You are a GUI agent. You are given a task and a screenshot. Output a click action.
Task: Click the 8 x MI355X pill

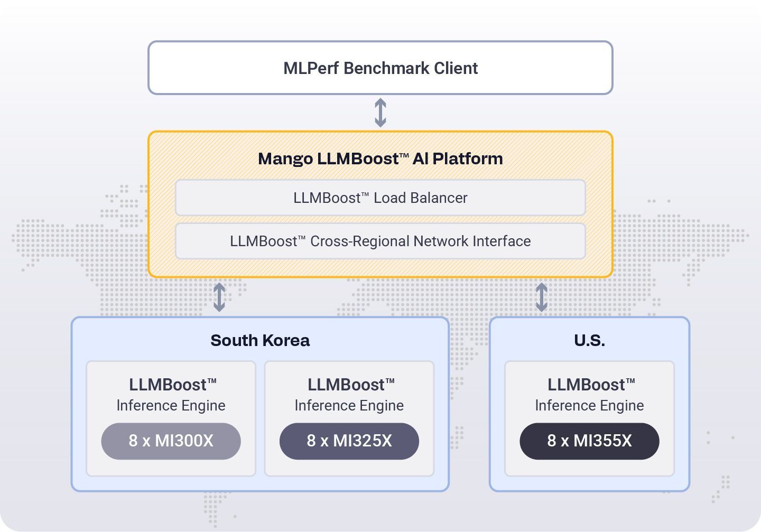(590, 441)
